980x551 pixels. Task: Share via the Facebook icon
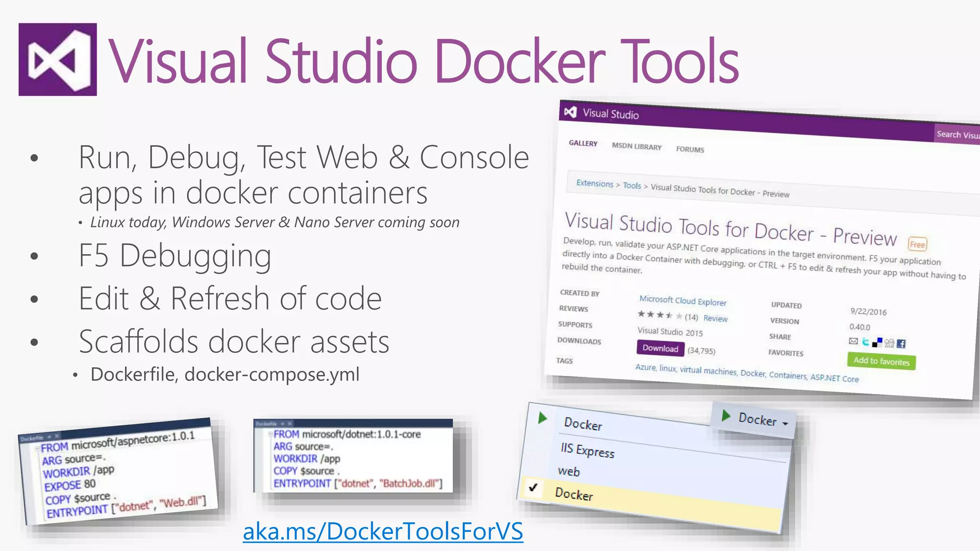(x=901, y=343)
